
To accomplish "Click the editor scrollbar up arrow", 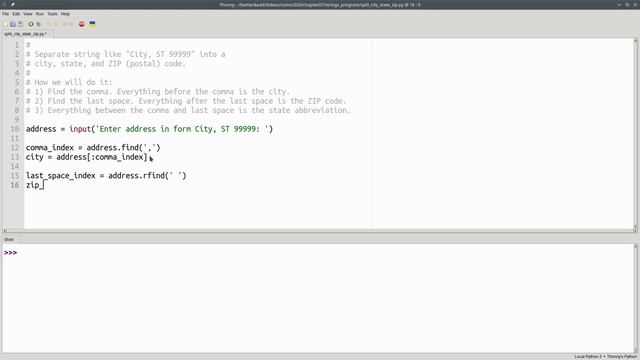I will pos(636,41).
